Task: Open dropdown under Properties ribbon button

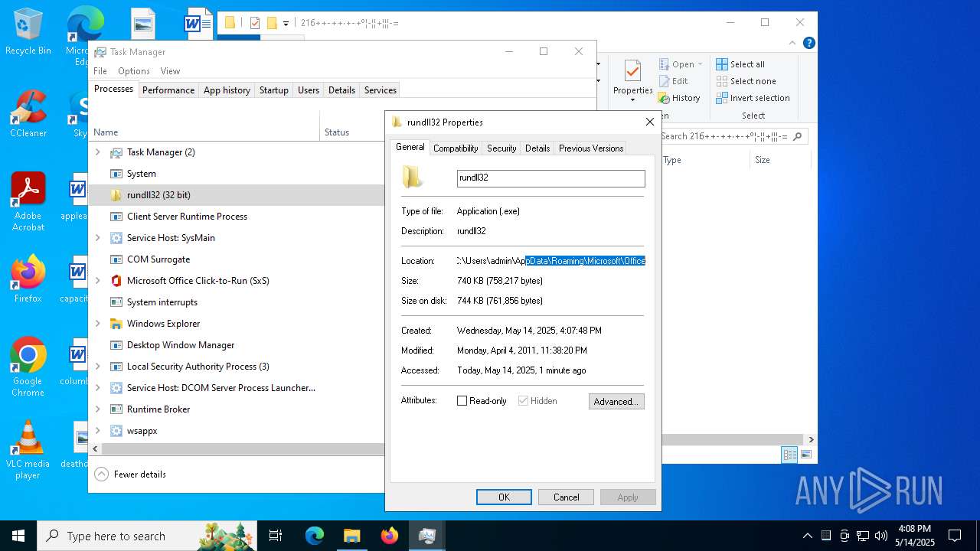Action: click(x=632, y=100)
